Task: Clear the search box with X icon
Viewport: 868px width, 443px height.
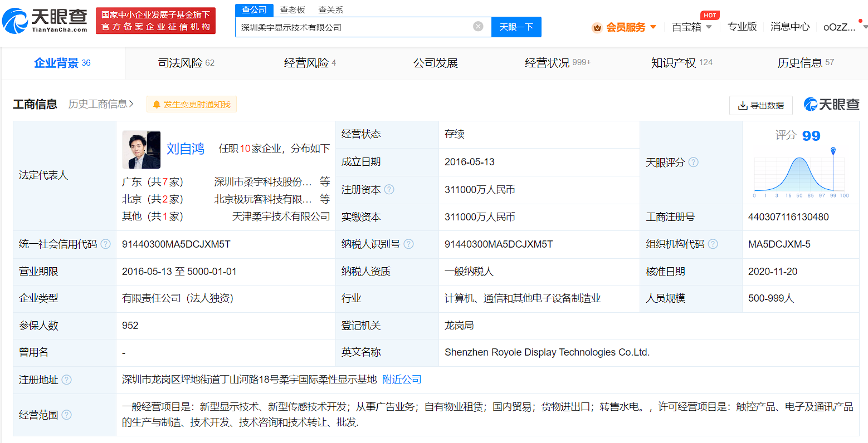Action: (x=478, y=27)
